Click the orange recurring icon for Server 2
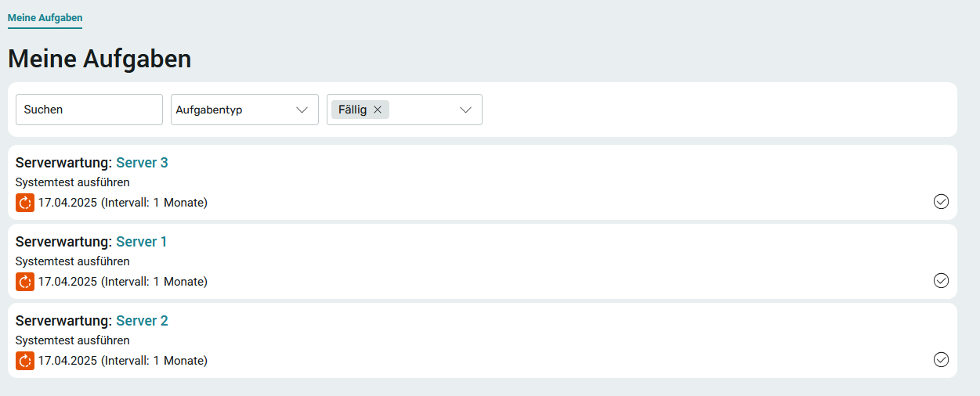Viewport: 980px width, 396px height. tap(25, 361)
